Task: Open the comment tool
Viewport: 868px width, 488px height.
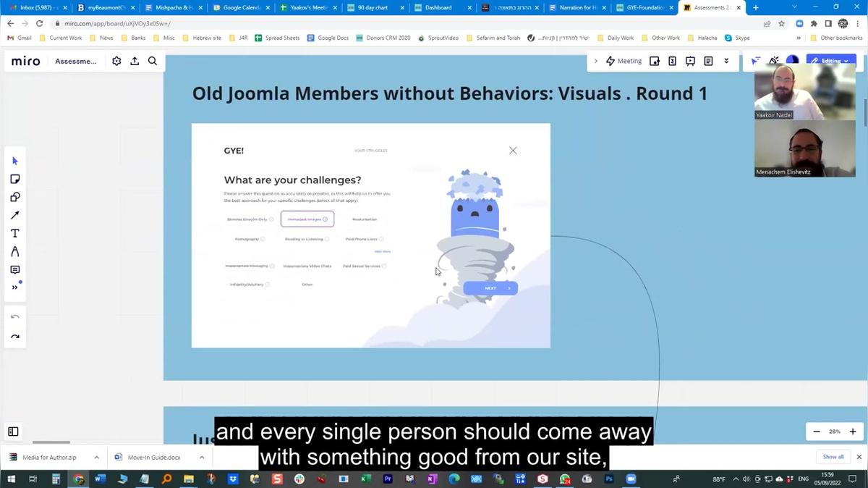Action: [x=15, y=269]
